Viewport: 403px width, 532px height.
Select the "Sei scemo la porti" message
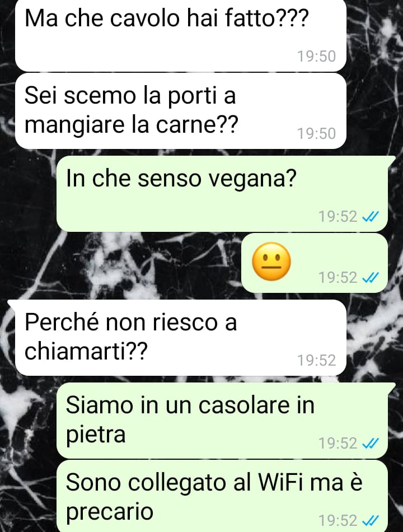click(x=180, y=111)
